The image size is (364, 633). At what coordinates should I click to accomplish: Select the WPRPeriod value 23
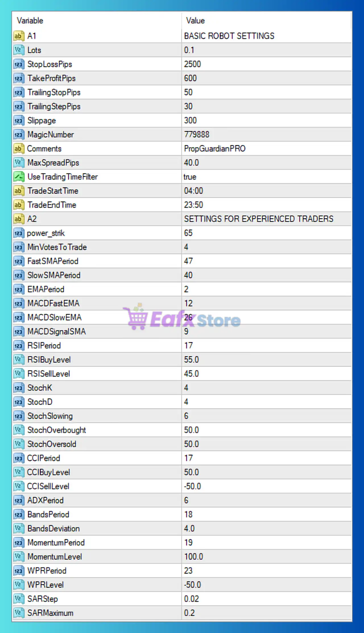tap(188, 571)
